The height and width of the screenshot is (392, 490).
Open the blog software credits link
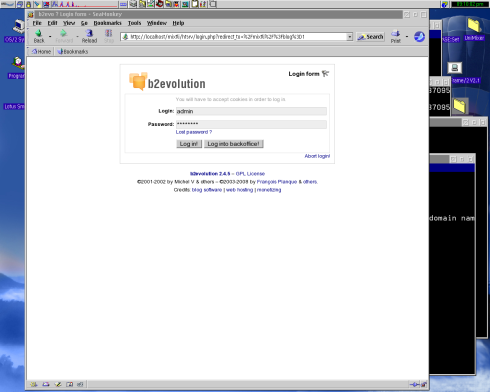point(207,190)
